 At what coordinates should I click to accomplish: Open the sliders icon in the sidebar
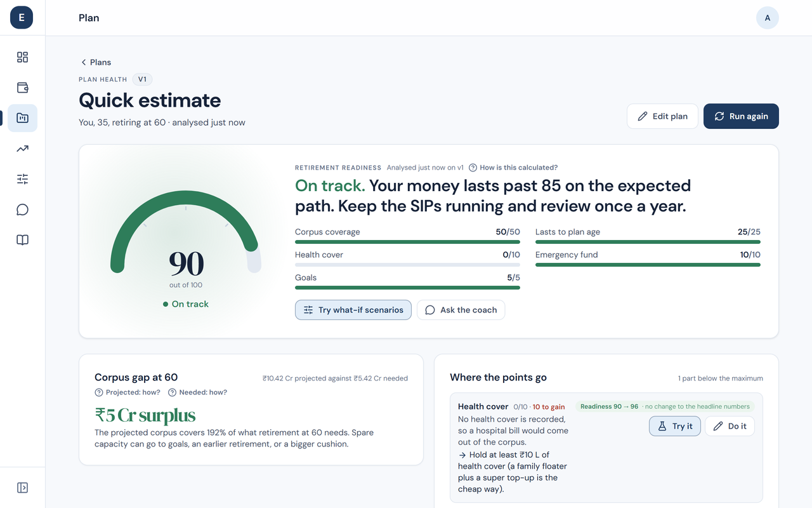point(22,179)
